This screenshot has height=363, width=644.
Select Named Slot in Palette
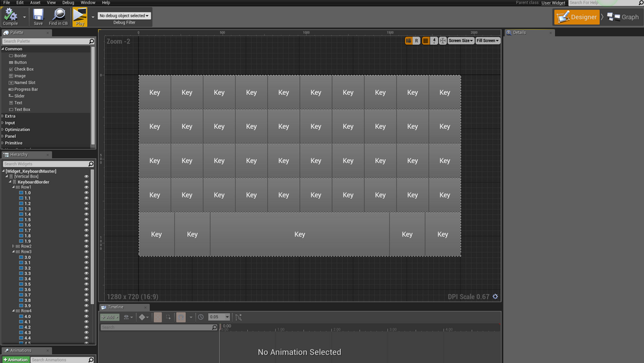[22, 83]
